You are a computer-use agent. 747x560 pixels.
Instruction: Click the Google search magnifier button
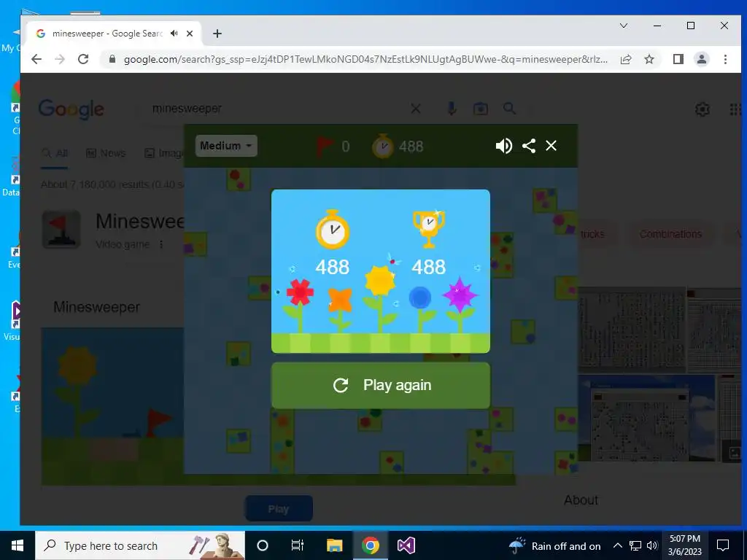[x=509, y=109]
